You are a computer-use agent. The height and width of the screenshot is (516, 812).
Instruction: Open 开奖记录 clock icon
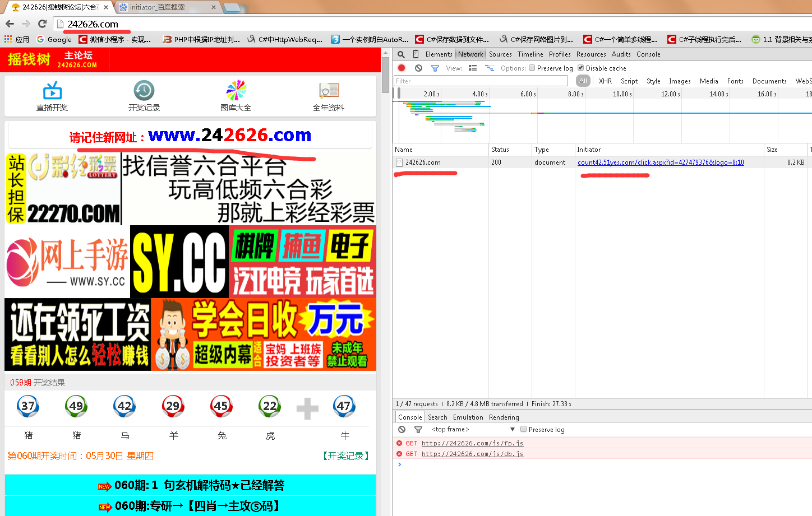(x=144, y=90)
